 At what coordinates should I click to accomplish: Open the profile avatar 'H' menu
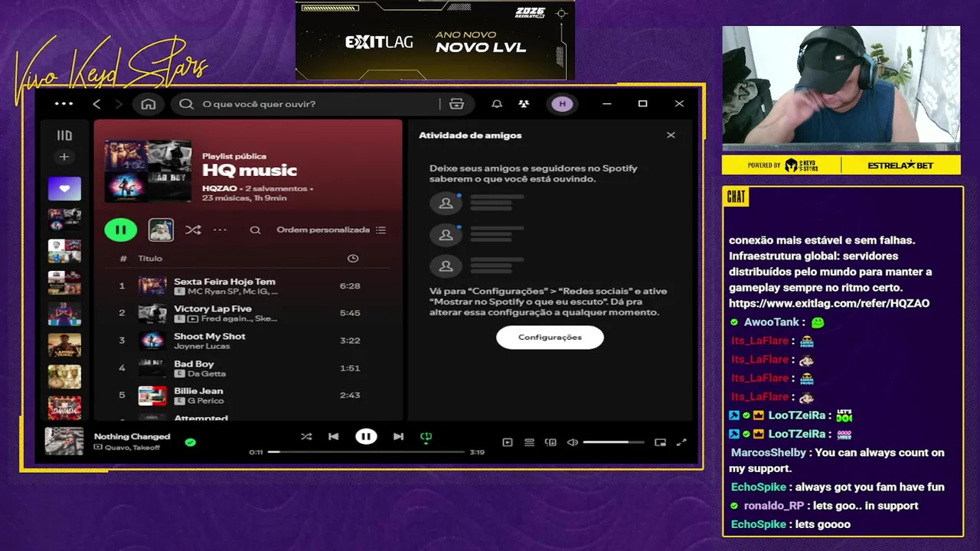coord(562,104)
